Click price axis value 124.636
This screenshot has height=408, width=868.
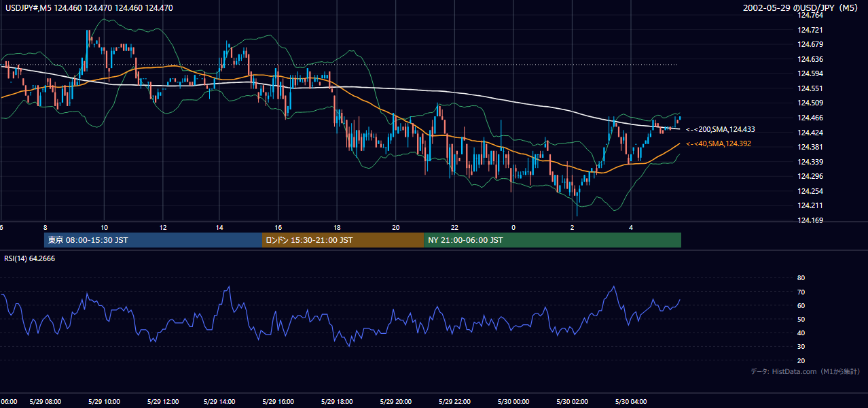(x=810, y=59)
